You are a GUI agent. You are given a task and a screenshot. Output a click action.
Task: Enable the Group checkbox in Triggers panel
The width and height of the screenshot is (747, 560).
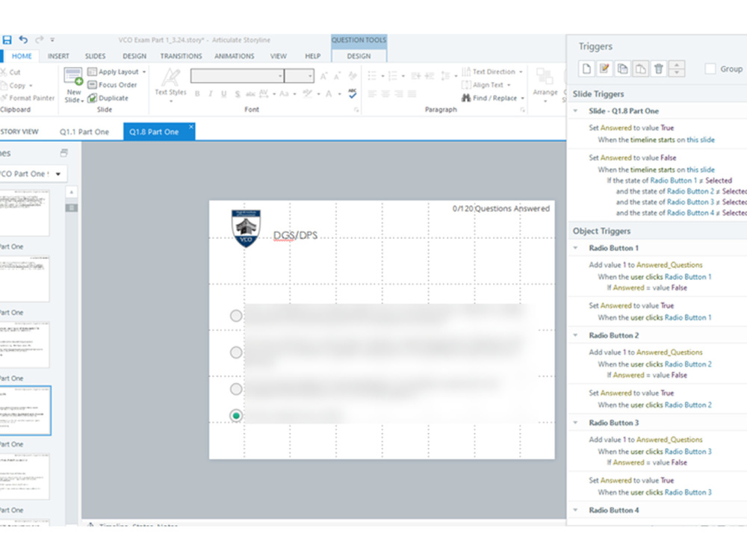click(x=710, y=69)
